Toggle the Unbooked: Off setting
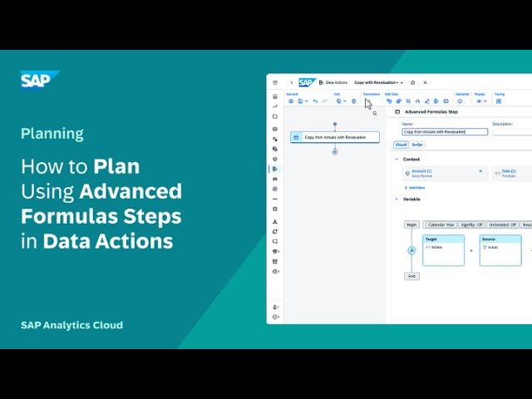This screenshot has height=399, width=532. click(502, 224)
